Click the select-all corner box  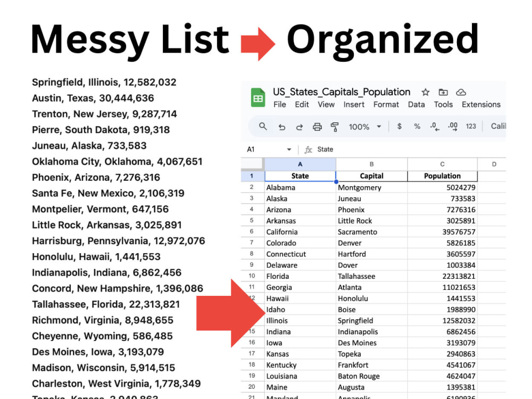pos(253,164)
